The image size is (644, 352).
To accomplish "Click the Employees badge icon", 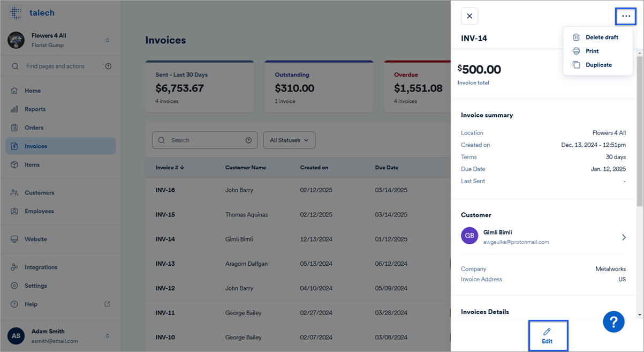I will pyautogui.click(x=14, y=211).
